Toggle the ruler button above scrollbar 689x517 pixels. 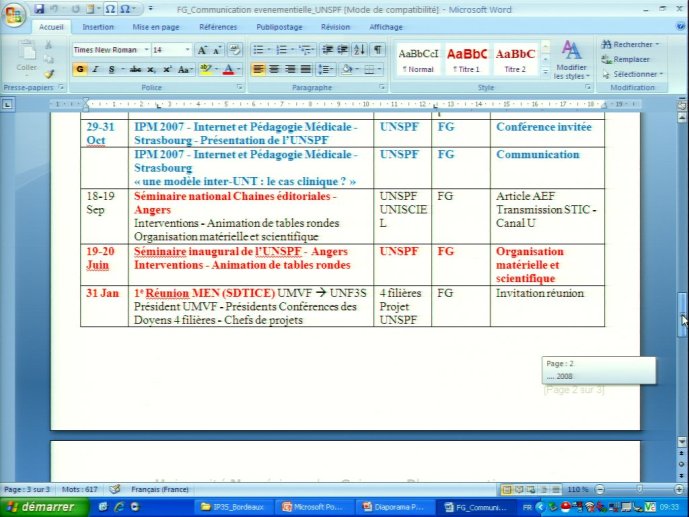coord(682,105)
